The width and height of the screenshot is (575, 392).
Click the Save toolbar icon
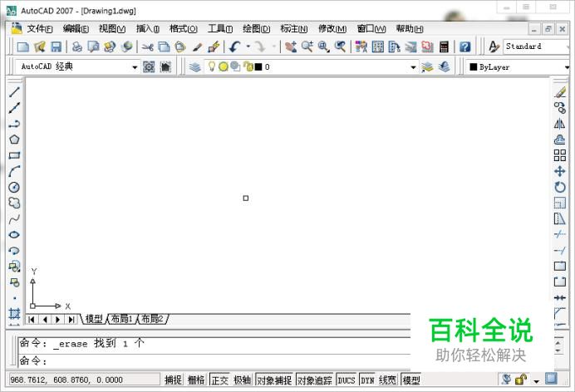(57, 47)
